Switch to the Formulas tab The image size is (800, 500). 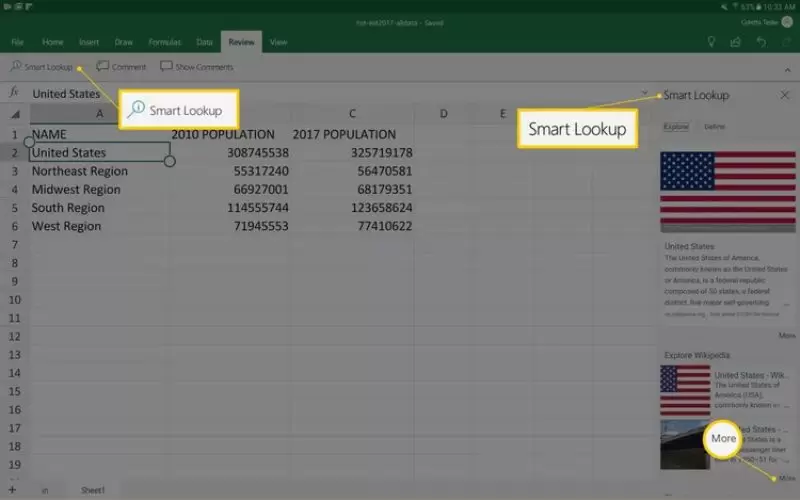[x=165, y=42]
